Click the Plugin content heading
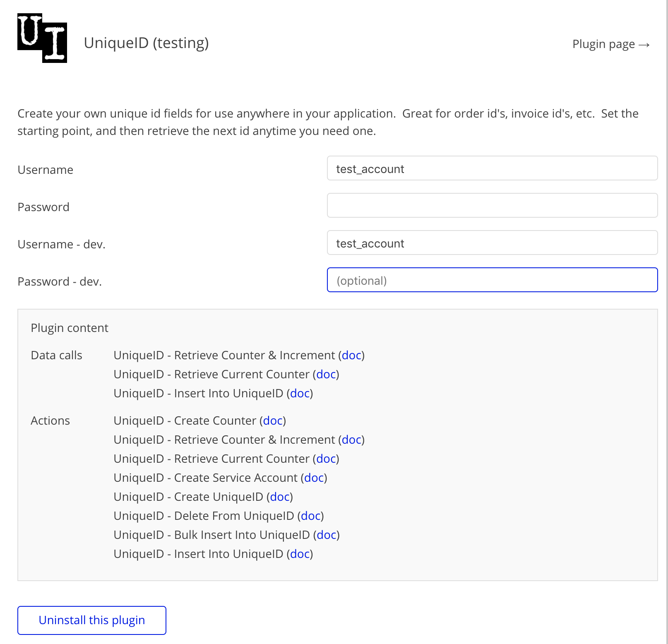Viewport: 668px width, 644px height. (x=70, y=328)
